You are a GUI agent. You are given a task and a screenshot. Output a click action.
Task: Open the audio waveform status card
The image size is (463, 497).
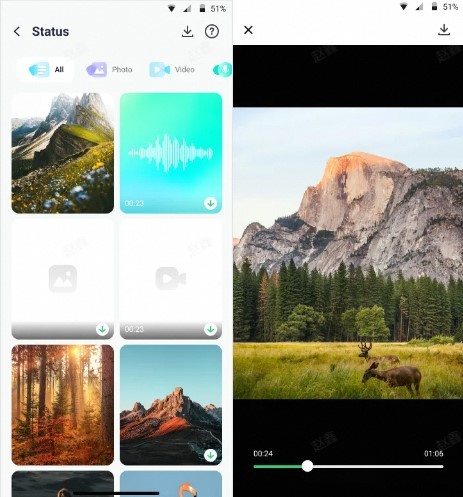171,153
